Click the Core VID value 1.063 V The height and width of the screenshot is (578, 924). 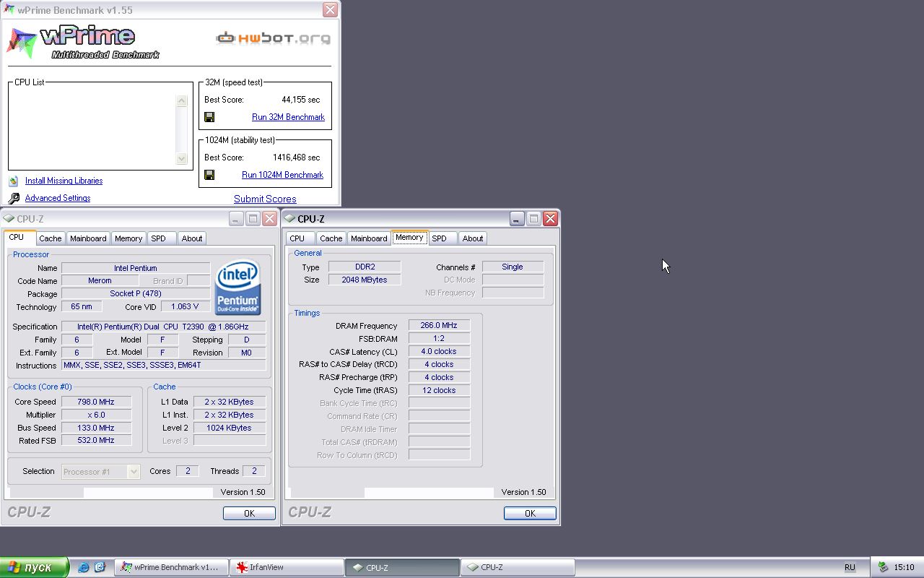[x=185, y=306]
